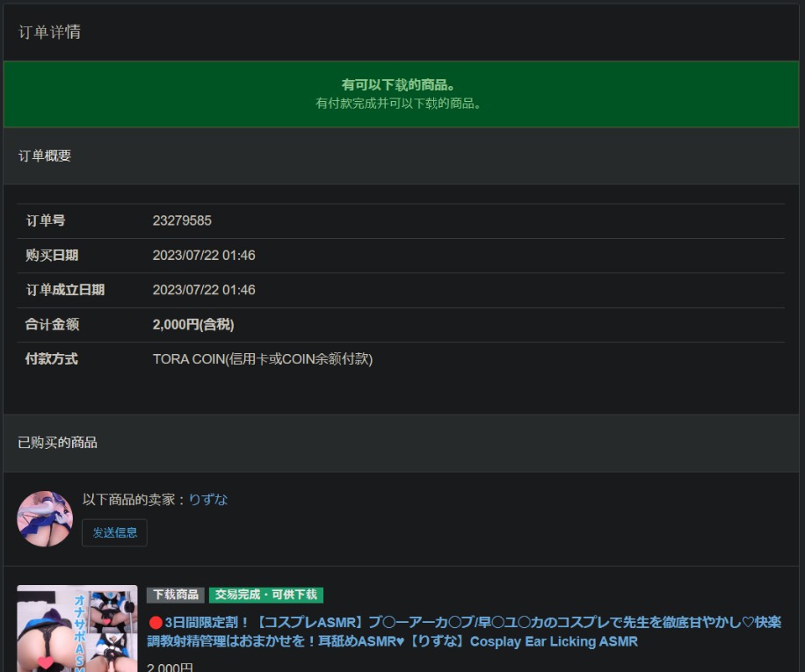Click the 发送信息 message button
The width and height of the screenshot is (805, 672).
[113, 532]
